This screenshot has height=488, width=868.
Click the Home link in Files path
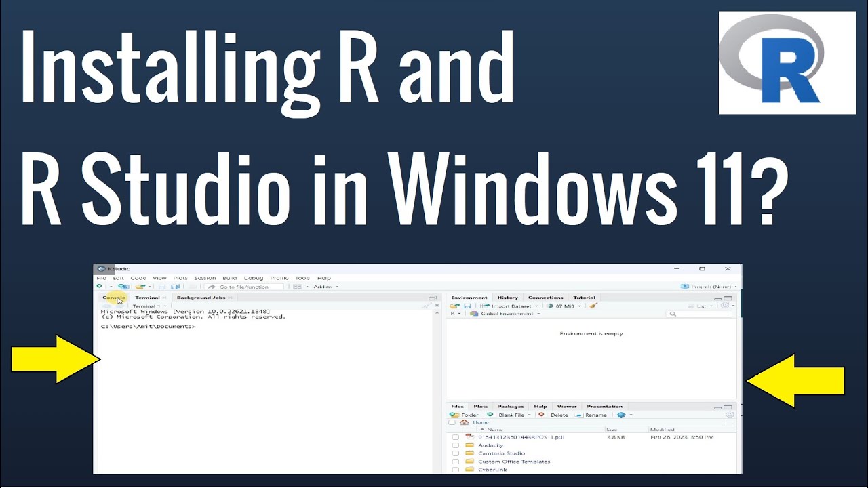(481, 422)
